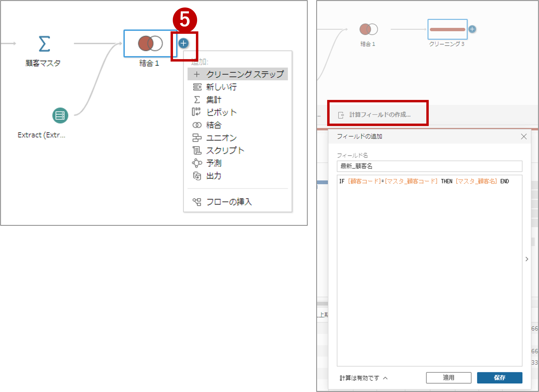539x392 pixels.
Task: Click the 顧客マスタ step label
Action: pos(43,63)
